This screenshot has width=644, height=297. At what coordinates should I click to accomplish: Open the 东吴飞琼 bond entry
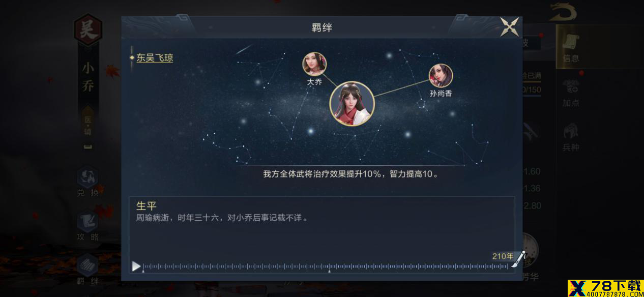point(154,58)
